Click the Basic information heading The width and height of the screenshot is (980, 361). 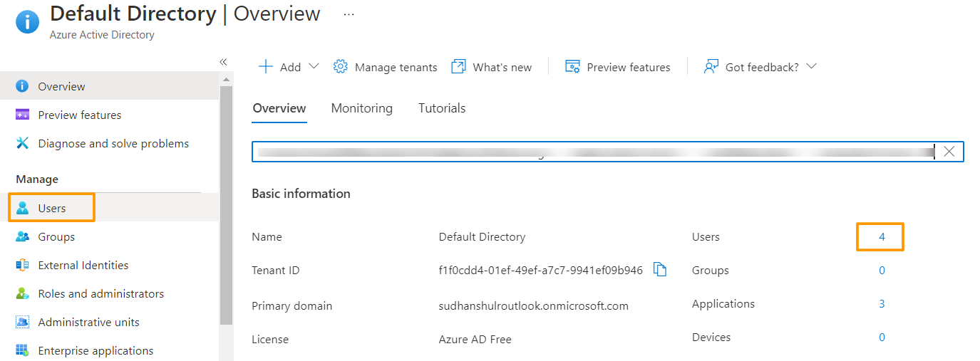(301, 194)
